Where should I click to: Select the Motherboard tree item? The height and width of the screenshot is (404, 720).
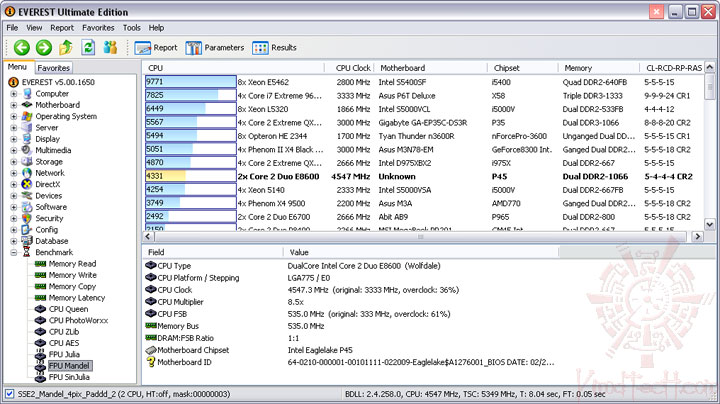(57, 105)
